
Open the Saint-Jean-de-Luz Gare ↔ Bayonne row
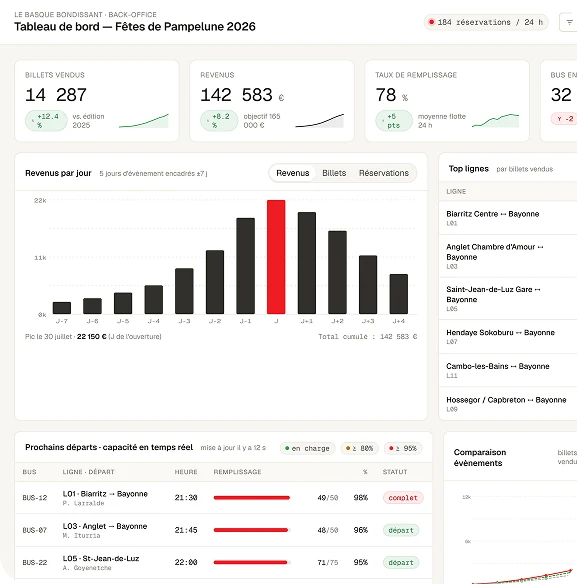[x=508, y=298]
